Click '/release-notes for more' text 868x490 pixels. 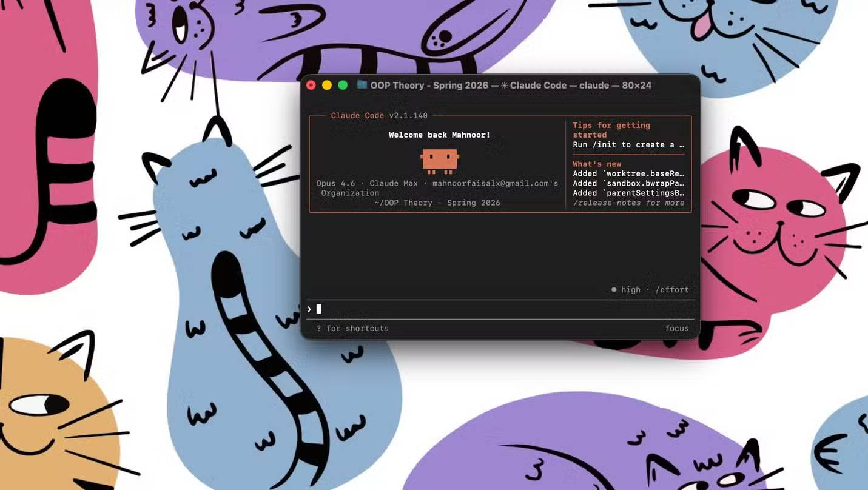coord(628,203)
